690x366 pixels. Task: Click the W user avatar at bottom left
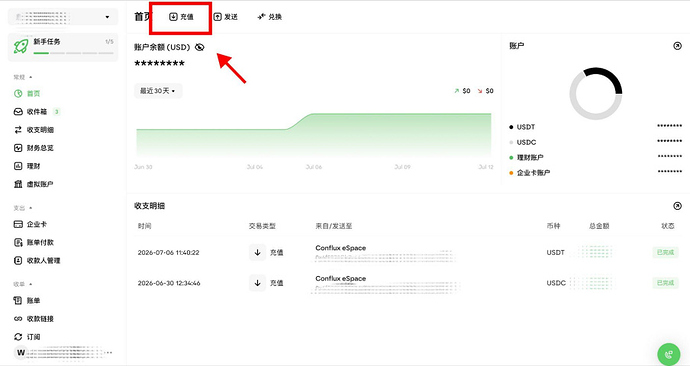click(21, 352)
